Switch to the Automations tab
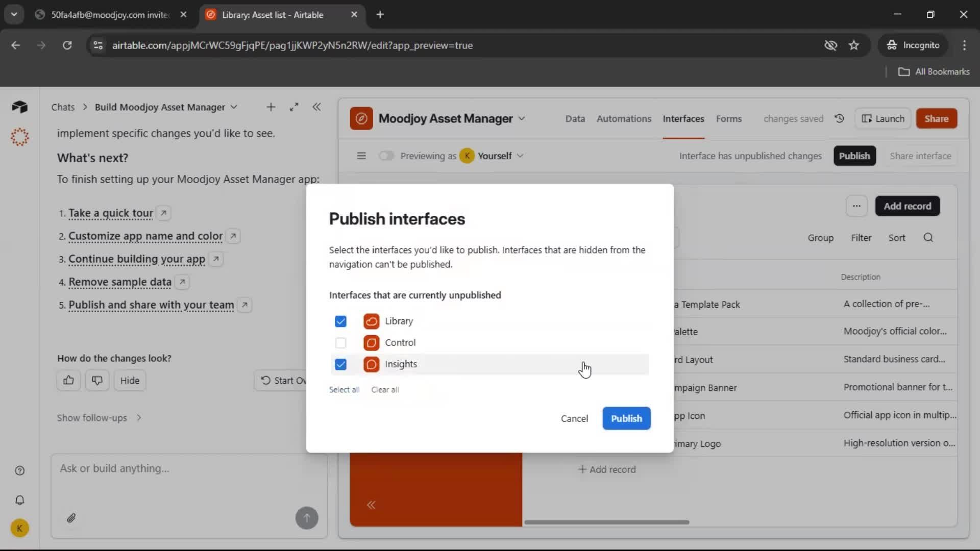Image resolution: width=980 pixels, height=551 pixels. pos(624,118)
